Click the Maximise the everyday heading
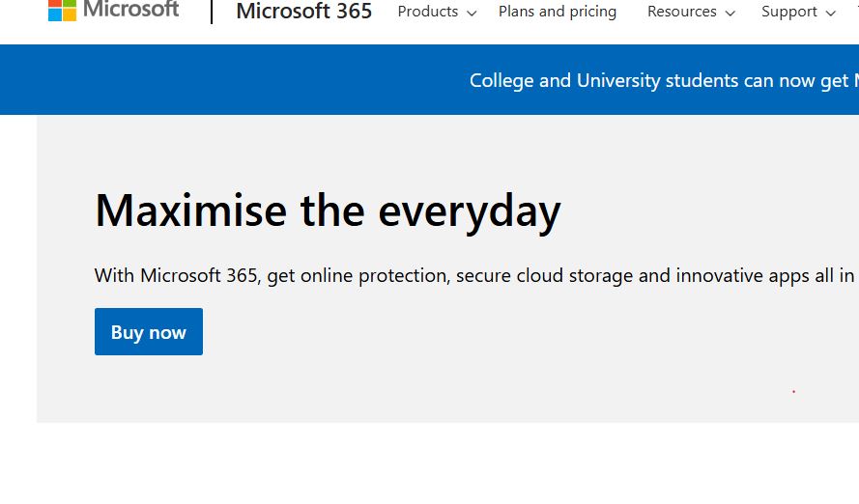The image size is (859, 504). pos(328,210)
